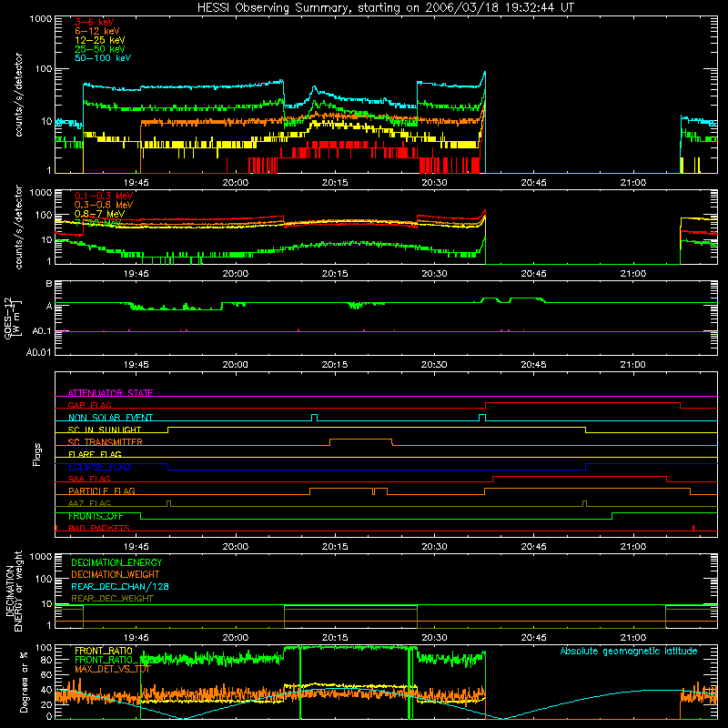This screenshot has height=728, width=728.
Task: Click the vertical Flags axis title
Action: (x=37, y=454)
